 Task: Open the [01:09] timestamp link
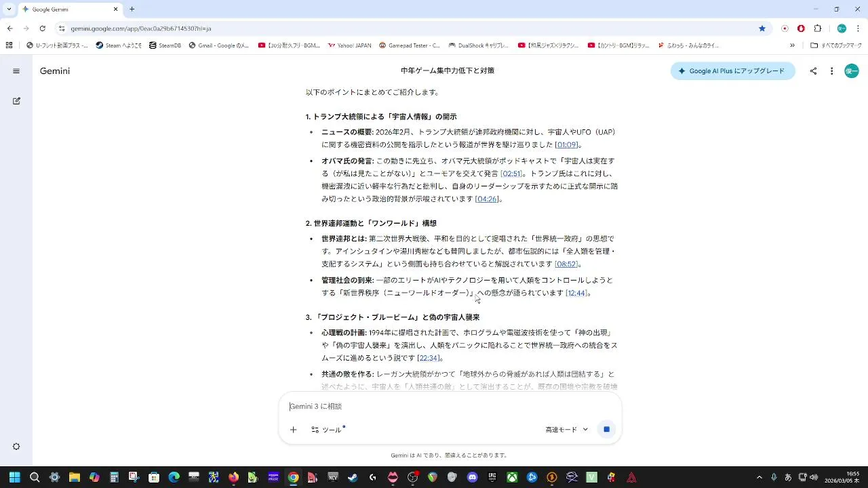pyautogui.click(x=566, y=145)
